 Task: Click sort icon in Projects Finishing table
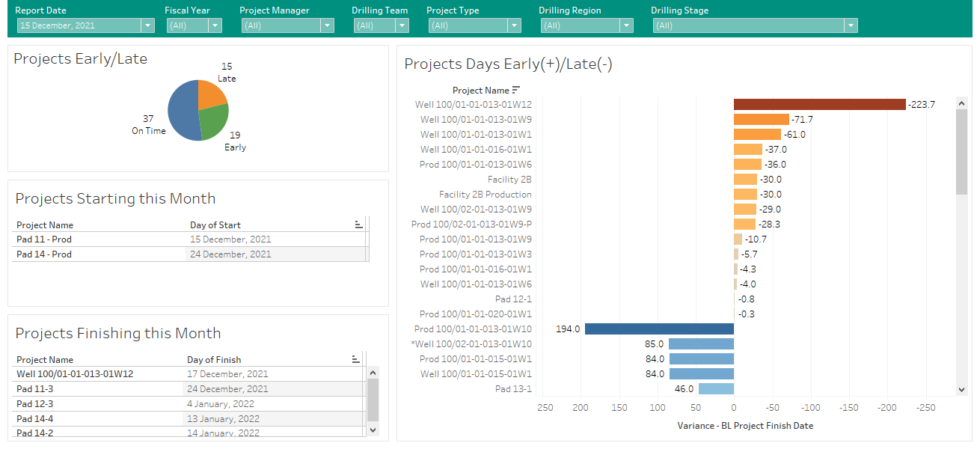tap(356, 359)
